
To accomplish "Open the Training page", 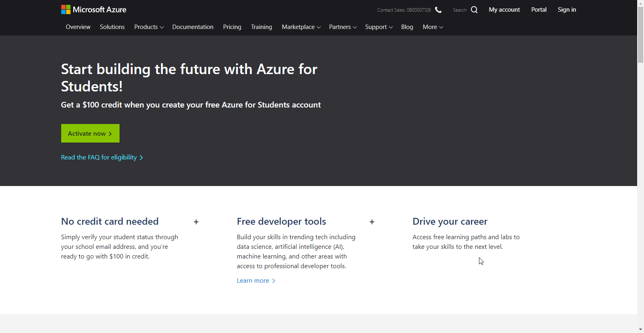I will pyautogui.click(x=262, y=27).
